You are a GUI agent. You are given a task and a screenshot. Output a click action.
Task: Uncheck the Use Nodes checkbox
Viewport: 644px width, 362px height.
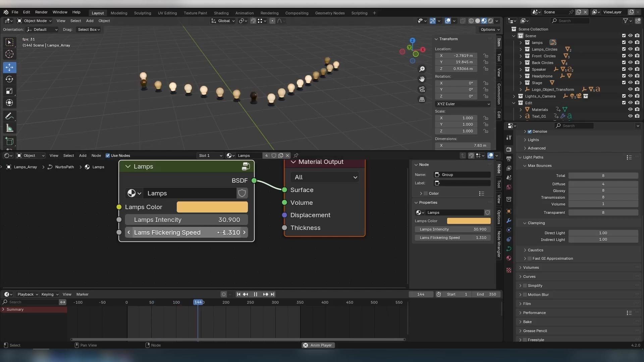pyautogui.click(x=108, y=156)
